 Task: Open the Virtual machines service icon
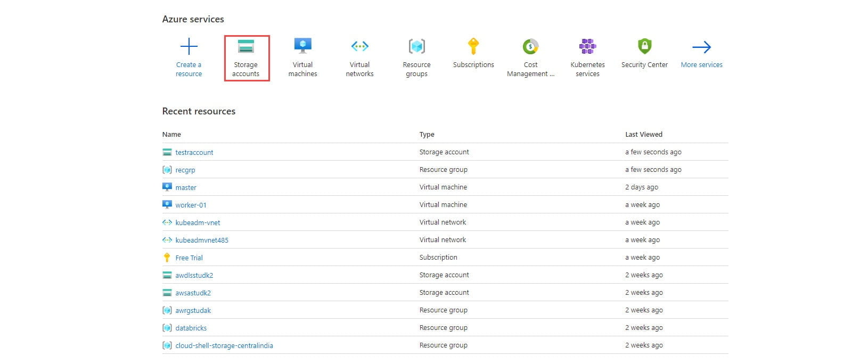[x=302, y=46]
